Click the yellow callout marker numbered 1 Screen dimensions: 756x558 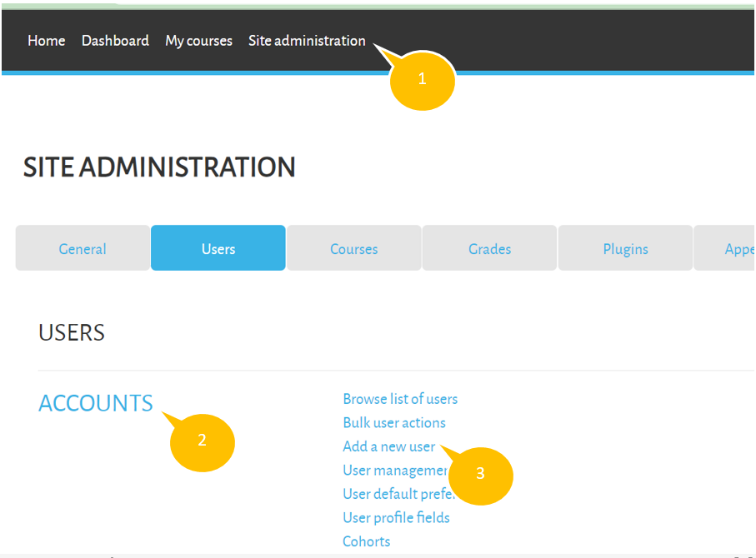422,80
